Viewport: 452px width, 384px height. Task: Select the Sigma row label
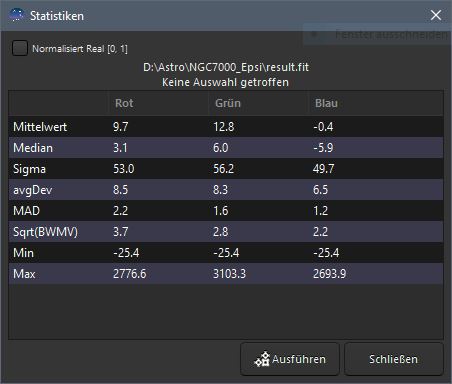click(29, 169)
